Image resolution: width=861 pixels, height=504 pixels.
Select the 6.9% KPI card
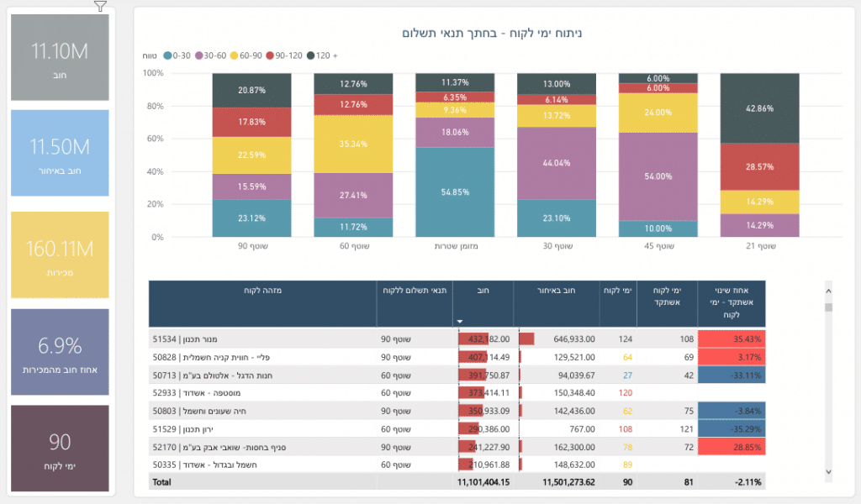point(60,351)
